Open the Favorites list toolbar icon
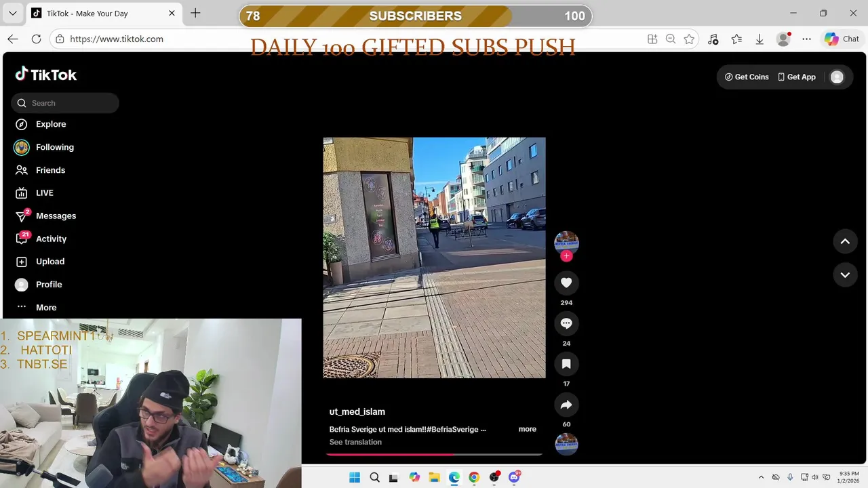The image size is (868, 488). 736,39
